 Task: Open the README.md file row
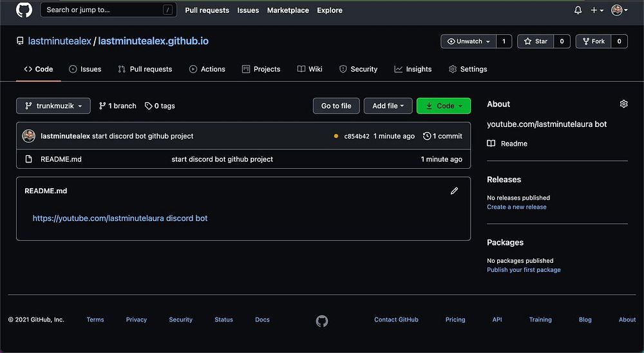243,159
